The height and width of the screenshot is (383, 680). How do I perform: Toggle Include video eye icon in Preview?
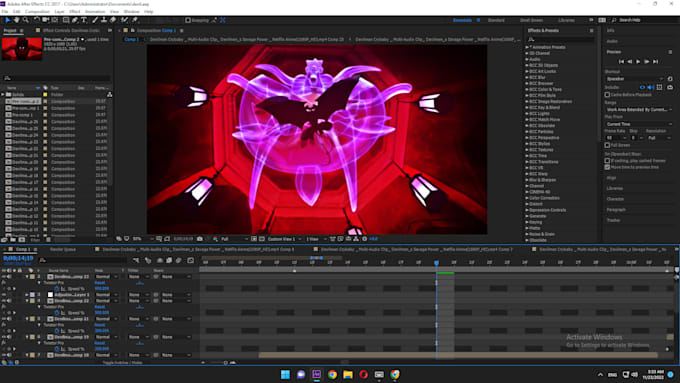click(x=642, y=88)
